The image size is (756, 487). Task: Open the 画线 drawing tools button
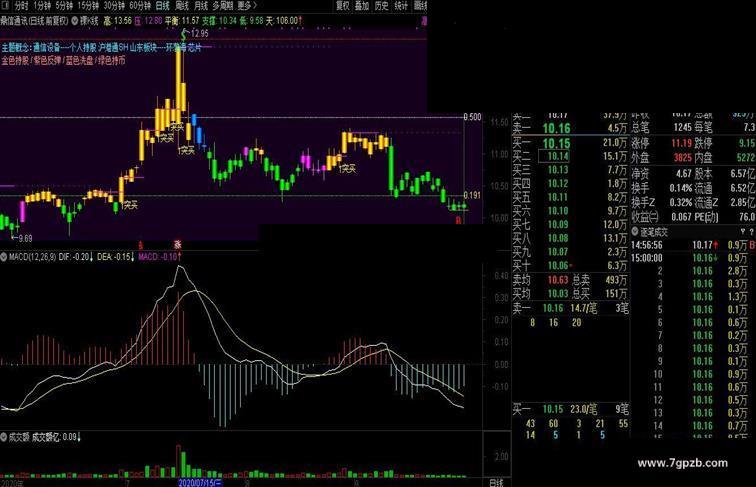tap(420, 5)
